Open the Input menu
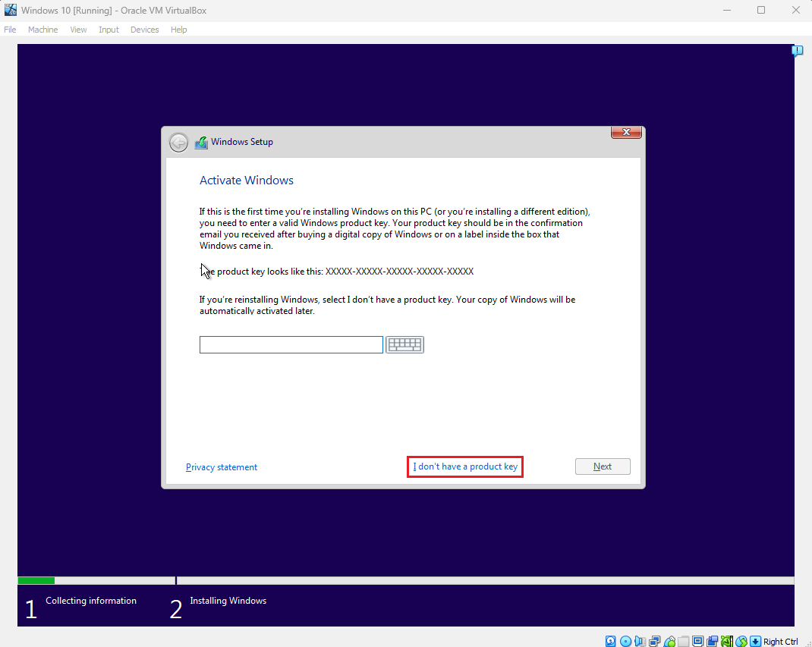Viewport: 812px width, 647px height. pyautogui.click(x=109, y=30)
